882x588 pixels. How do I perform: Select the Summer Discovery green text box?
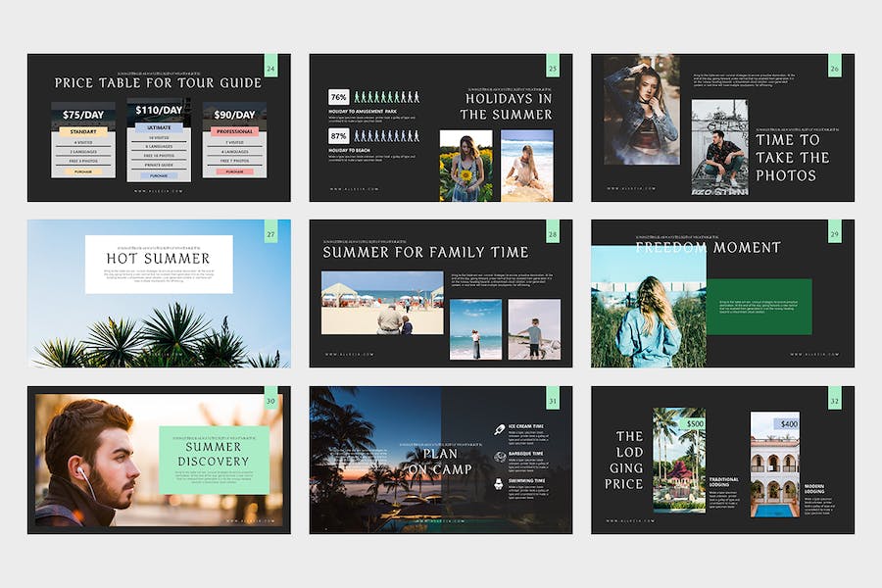(x=214, y=460)
